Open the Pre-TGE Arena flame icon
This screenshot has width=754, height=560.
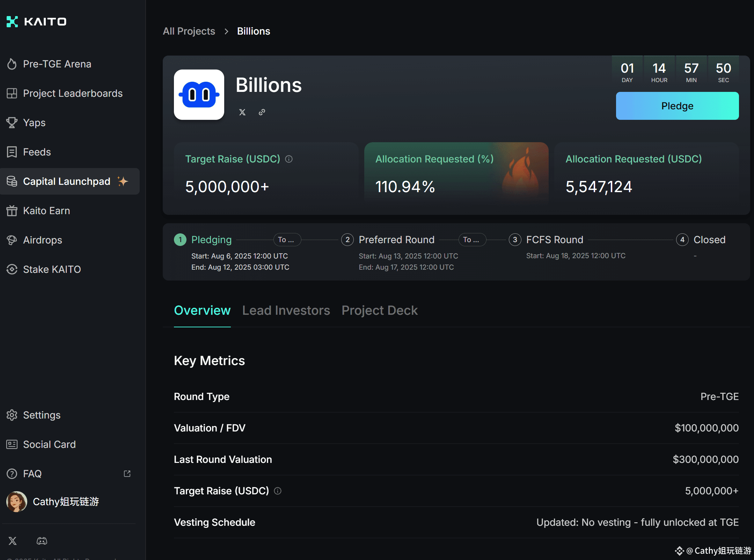[12, 64]
